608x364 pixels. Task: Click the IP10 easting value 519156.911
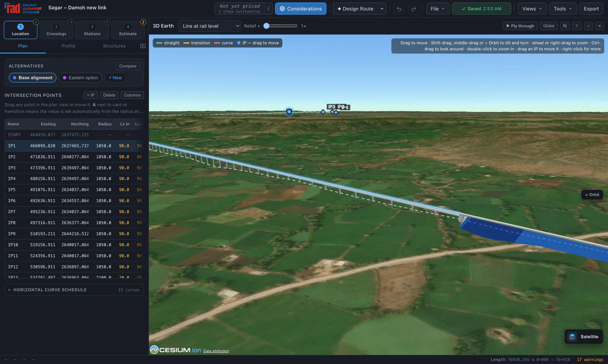tap(43, 245)
